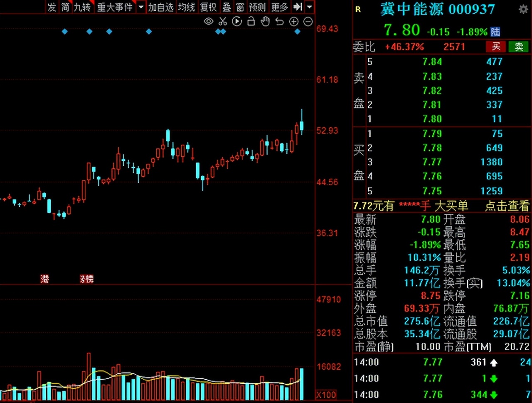Click the 涨停 limit-up price 8.75
Image resolution: width=532 pixels, height=403 pixels.
[x=431, y=296]
